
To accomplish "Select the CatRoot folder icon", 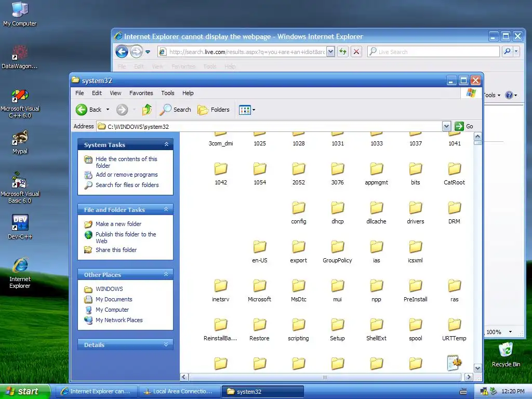I will (x=454, y=169).
